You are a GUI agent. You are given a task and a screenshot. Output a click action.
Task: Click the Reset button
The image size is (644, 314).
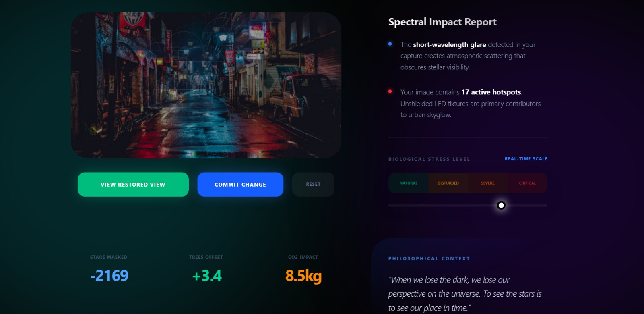(x=313, y=185)
